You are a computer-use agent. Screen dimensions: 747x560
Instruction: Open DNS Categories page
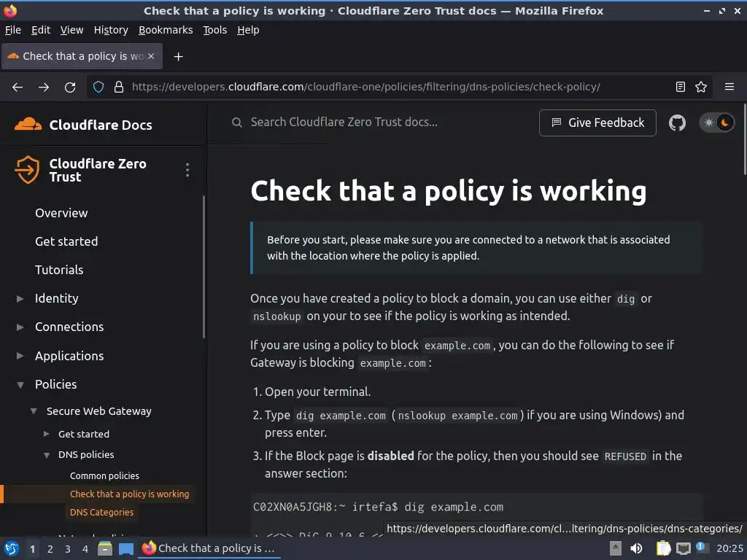pyautogui.click(x=101, y=513)
